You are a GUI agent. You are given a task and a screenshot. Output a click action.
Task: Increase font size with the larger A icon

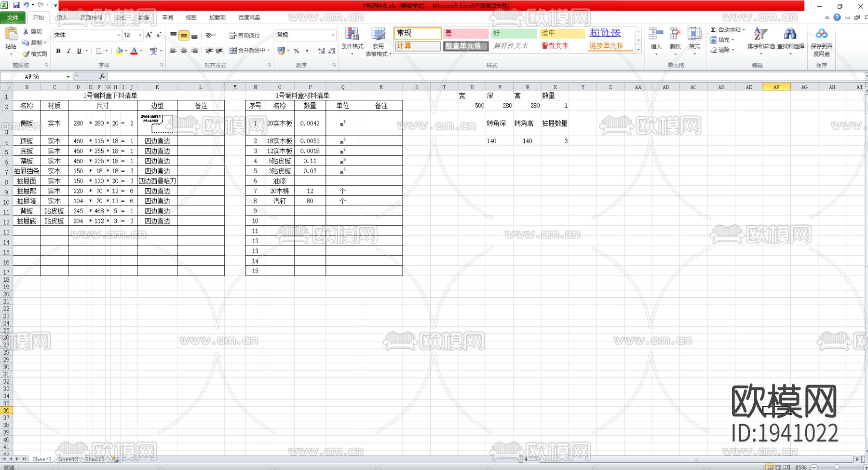pos(149,35)
